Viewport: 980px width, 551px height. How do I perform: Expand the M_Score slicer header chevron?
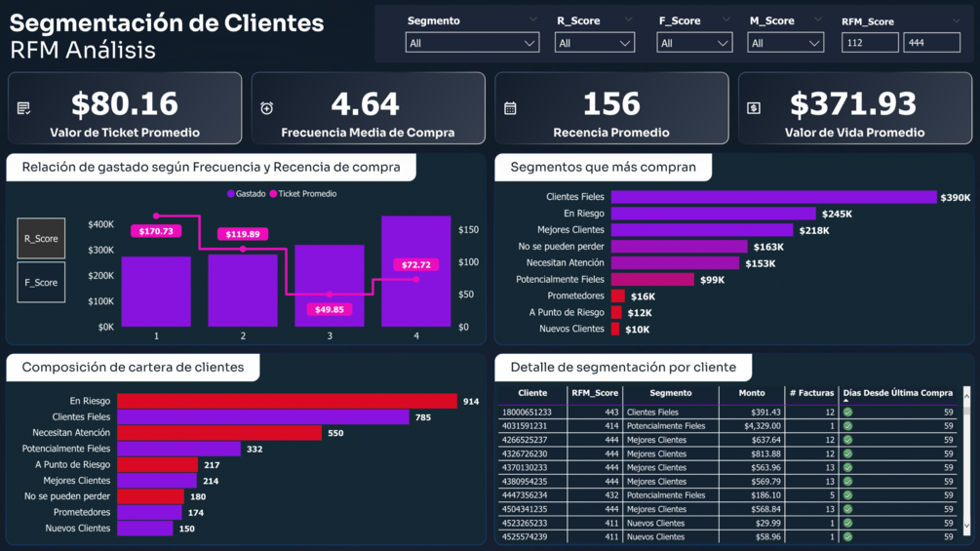(817, 20)
